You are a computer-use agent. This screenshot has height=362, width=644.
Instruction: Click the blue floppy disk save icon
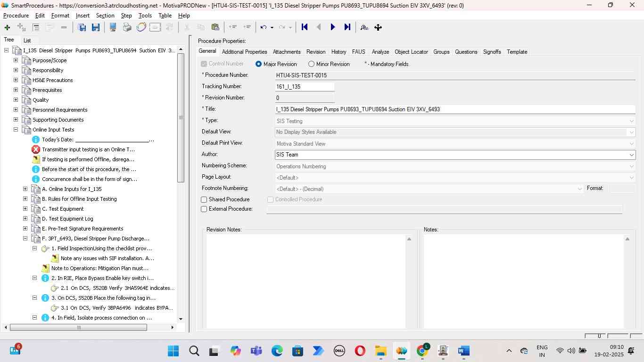96,27
